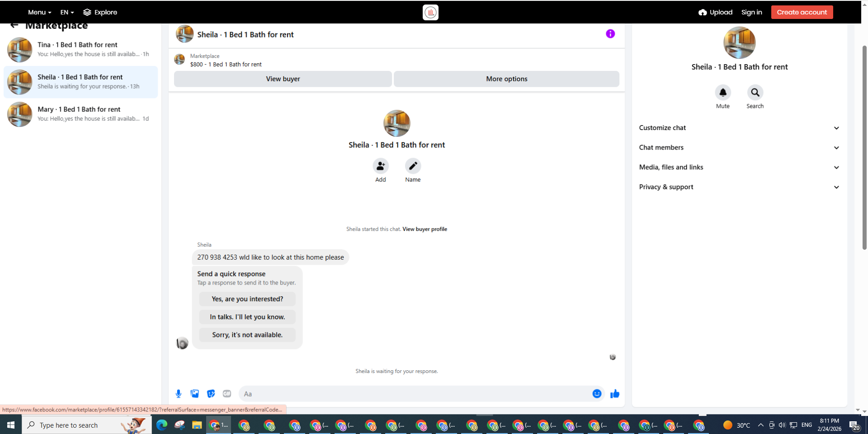Click the ENG language indicator
The width and height of the screenshot is (868, 434).
coord(807,425)
